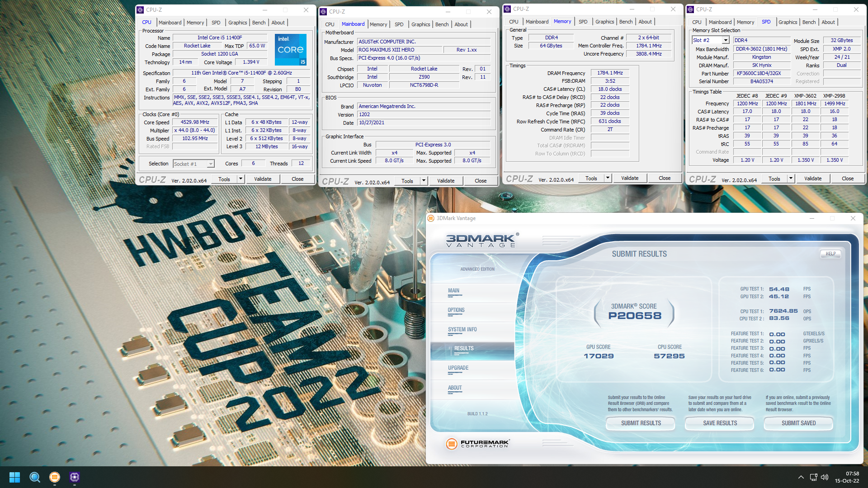Open the Socket #1 selection dropdown

210,164
